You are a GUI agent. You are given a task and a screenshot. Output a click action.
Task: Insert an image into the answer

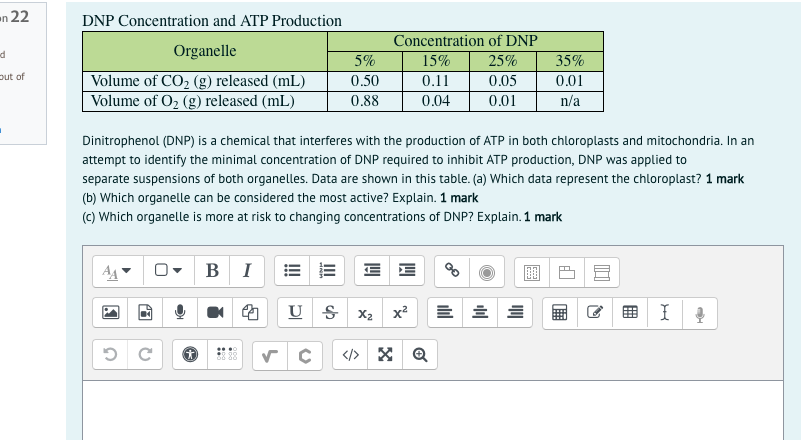(111, 313)
